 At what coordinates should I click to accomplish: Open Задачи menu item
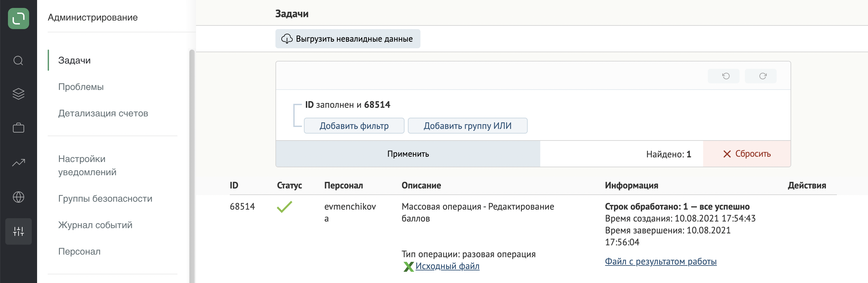(74, 60)
